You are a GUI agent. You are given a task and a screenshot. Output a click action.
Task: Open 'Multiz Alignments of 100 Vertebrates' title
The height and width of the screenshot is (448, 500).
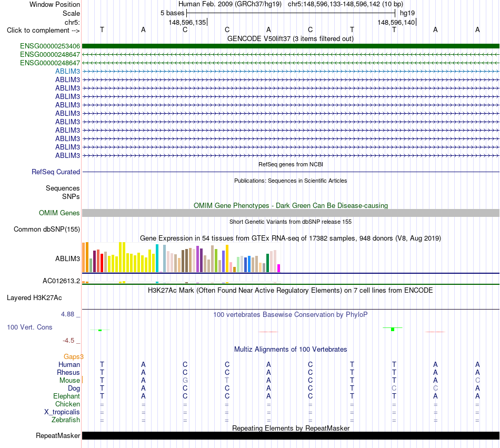coord(291,349)
